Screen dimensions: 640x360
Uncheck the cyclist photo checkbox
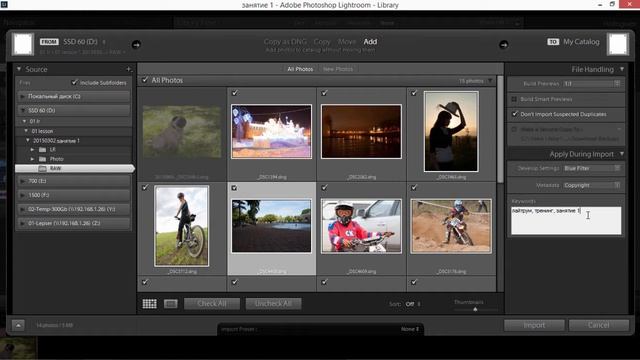(145, 187)
